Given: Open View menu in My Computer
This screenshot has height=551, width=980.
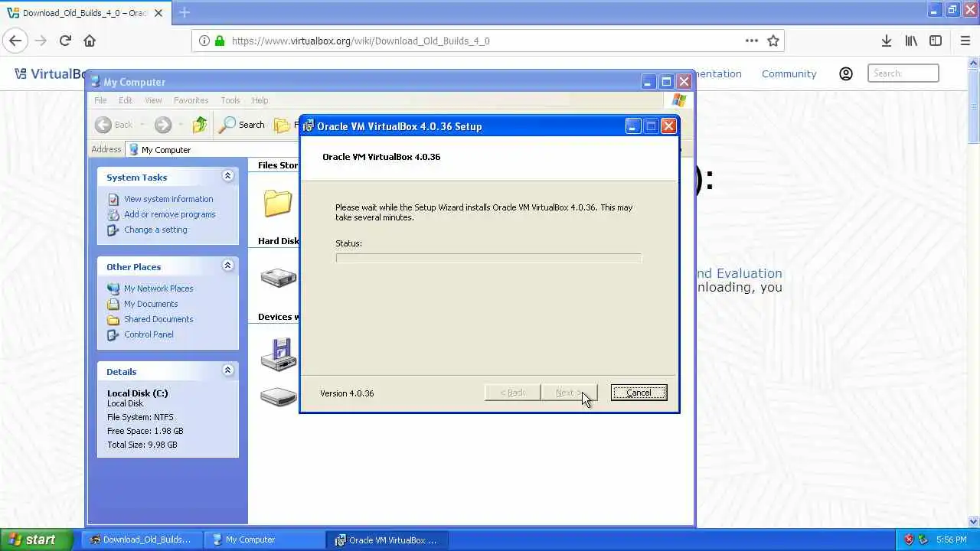Looking at the screenshot, I should click(x=153, y=100).
